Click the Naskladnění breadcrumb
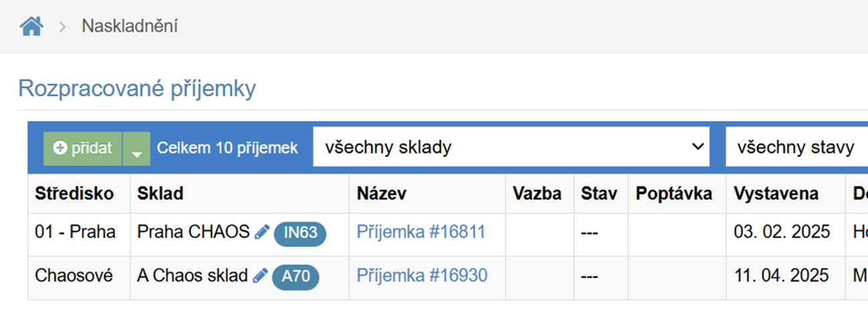 click(x=130, y=26)
